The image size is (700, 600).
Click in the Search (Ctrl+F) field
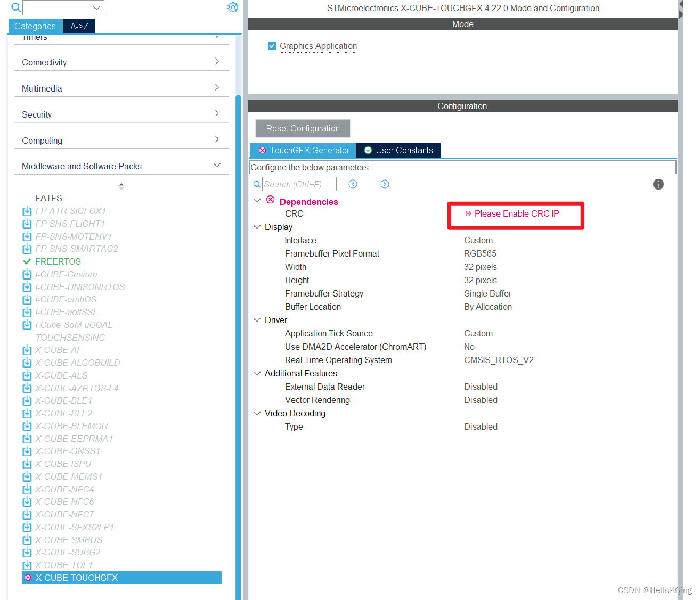coord(299,184)
